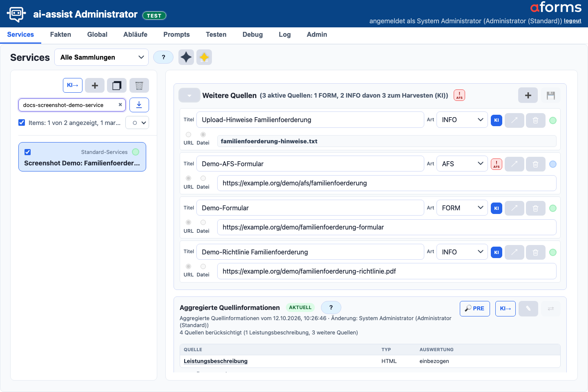This screenshot has width=588, height=392.
Task: Delete service via sidebar trash icon
Action: coord(139,85)
